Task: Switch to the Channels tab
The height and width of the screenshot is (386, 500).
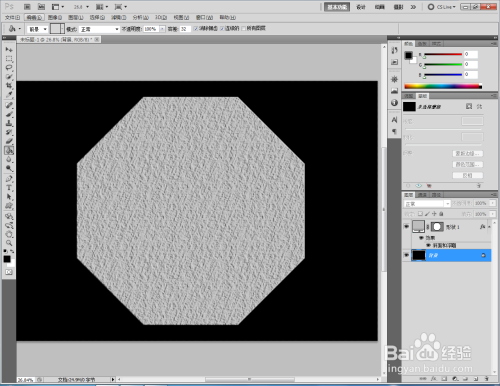Action: click(x=422, y=195)
